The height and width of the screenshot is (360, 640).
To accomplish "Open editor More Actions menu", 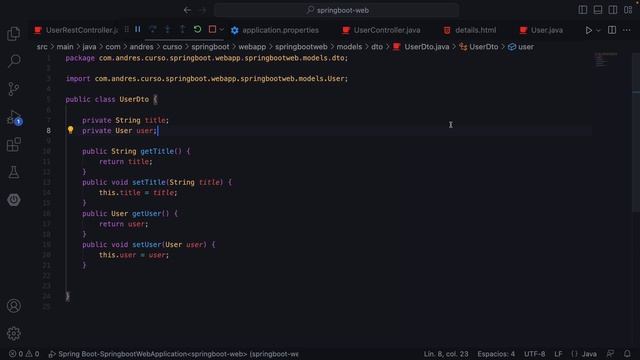I will (627, 30).
